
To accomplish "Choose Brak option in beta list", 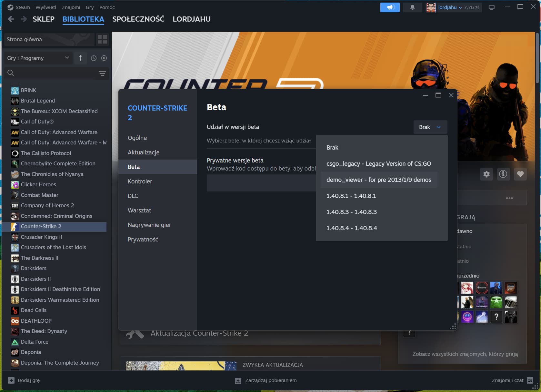I will click(x=379, y=148).
